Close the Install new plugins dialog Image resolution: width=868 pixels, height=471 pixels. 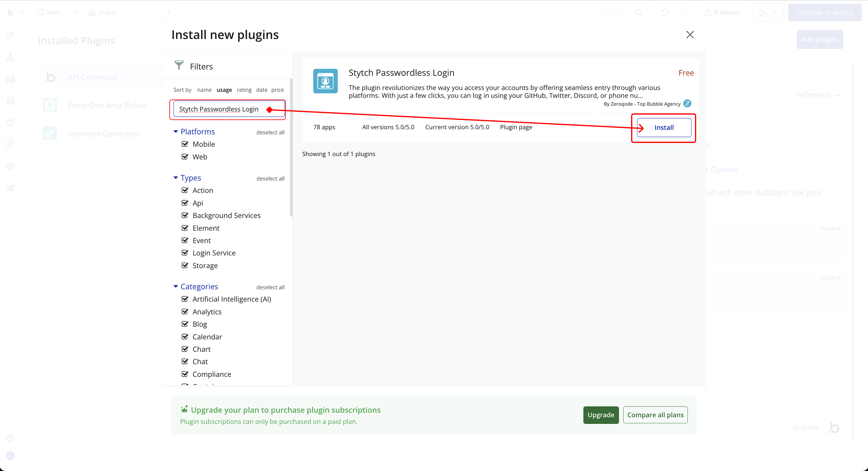click(690, 35)
